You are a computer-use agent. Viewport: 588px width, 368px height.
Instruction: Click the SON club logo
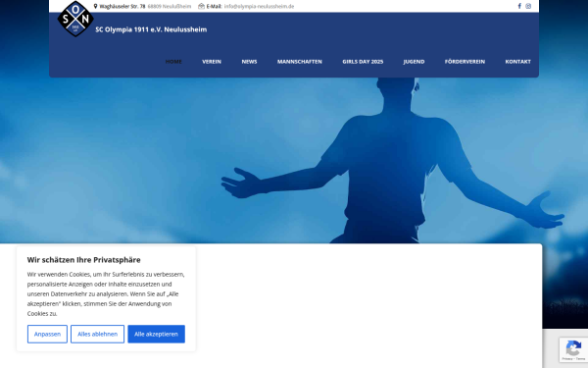[75, 19]
